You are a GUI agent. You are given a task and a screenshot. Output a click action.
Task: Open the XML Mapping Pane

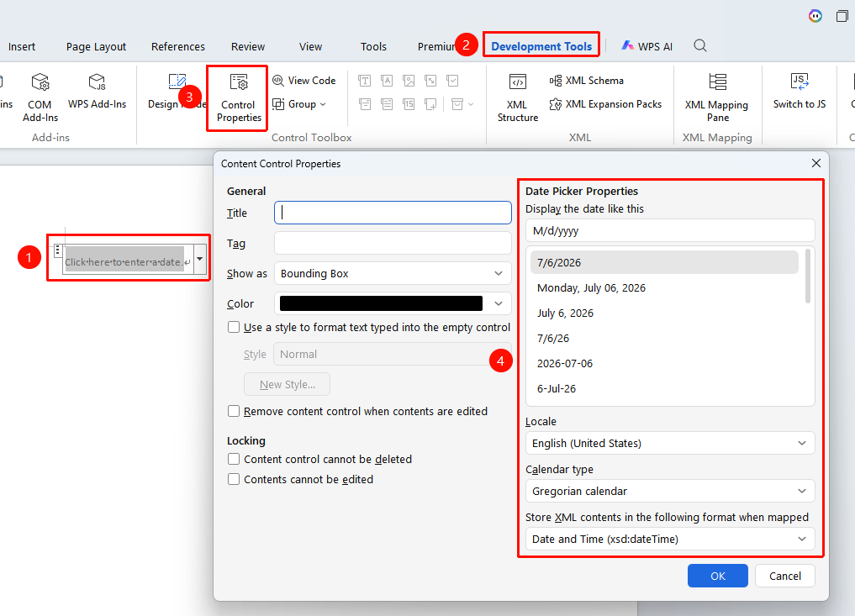coord(716,97)
